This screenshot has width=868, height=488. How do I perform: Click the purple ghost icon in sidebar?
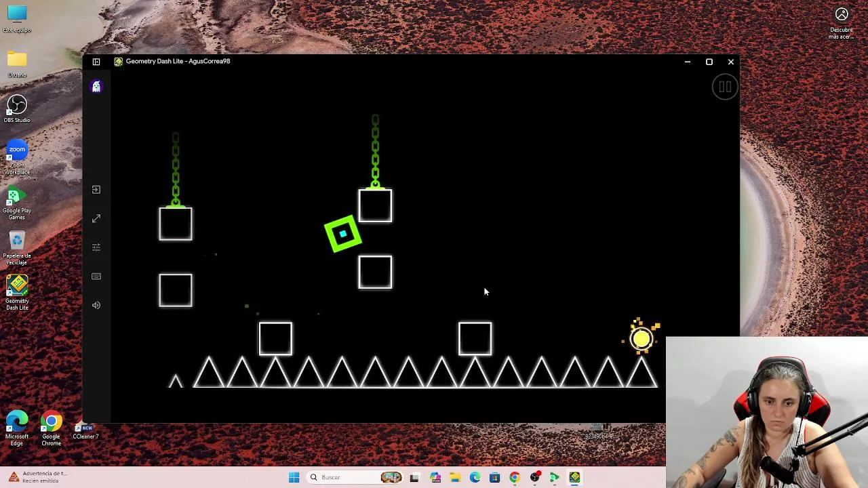click(x=96, y=86)
